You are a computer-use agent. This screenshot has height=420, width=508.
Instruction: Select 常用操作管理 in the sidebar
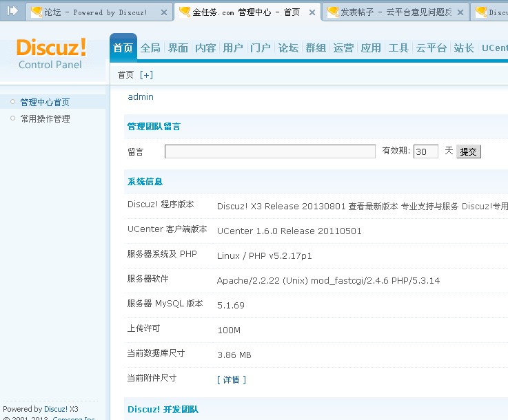tap(45, 118)
